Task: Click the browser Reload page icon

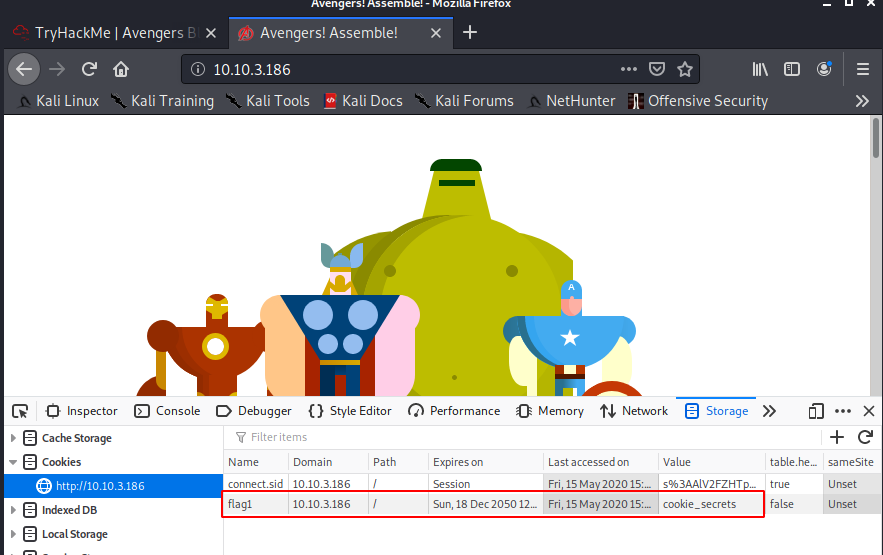Action: click(x=89, y=69)
